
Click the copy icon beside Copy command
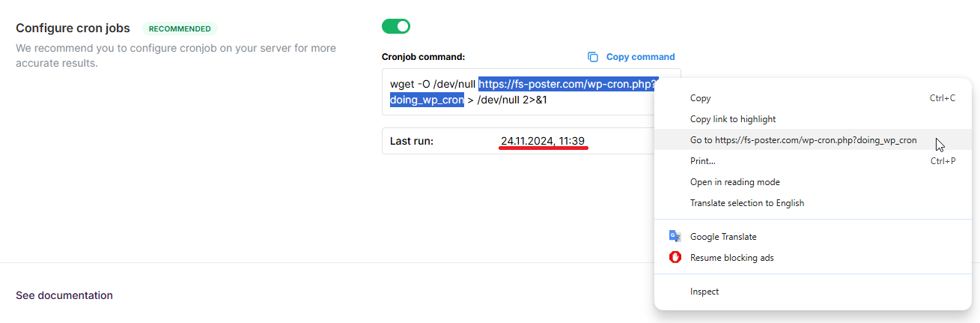pyautogui.click(x=593, y=57)
